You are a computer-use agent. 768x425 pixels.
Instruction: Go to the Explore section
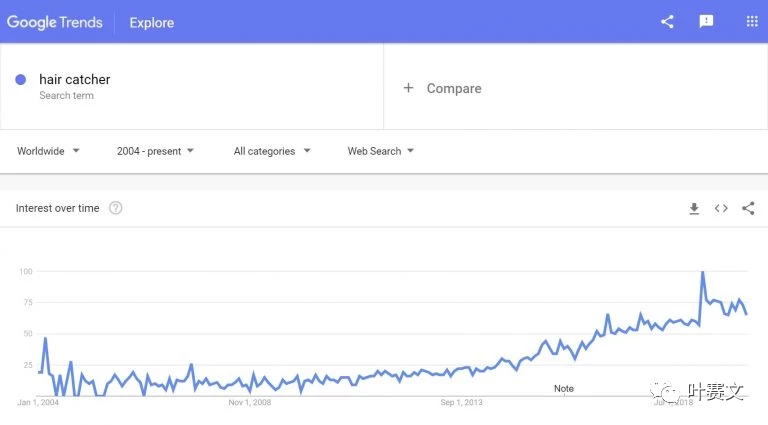[152, 23]
